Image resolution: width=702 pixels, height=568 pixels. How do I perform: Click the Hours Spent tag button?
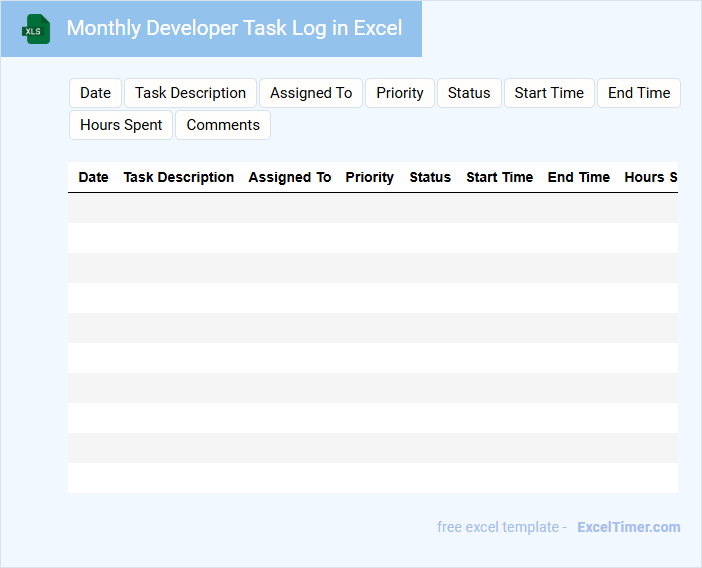coord(121,125)
